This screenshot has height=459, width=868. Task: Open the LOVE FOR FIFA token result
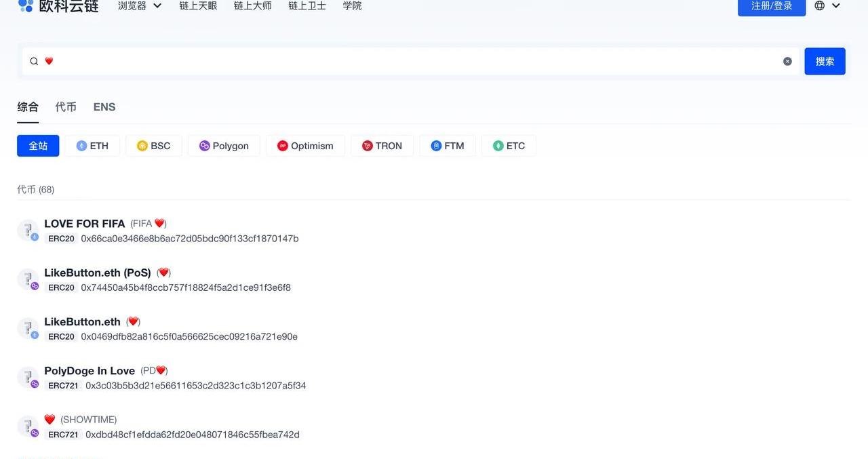click(x=85, y=224)
